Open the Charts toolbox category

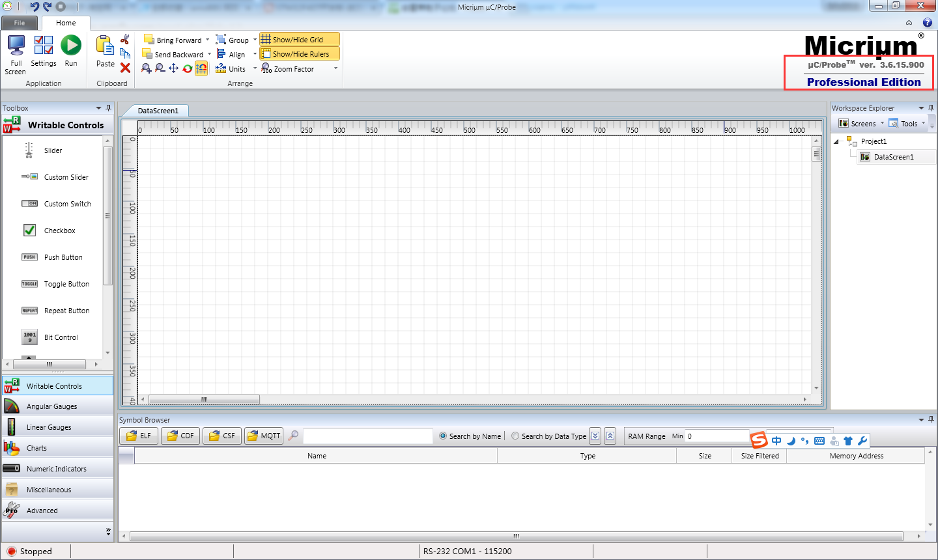click(57, 448)
